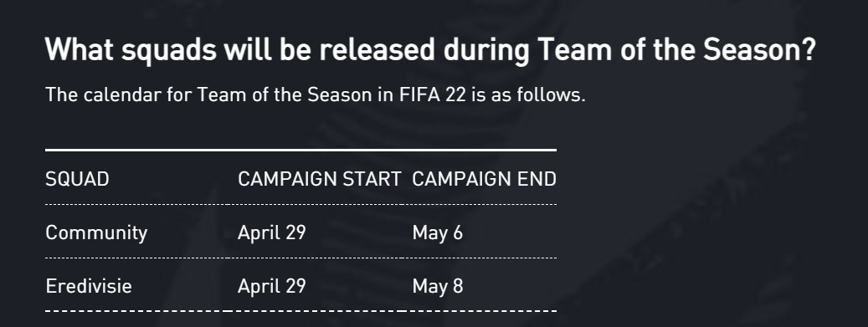Click the May 6 end date

pyautogui.click(x=437, y=233)
